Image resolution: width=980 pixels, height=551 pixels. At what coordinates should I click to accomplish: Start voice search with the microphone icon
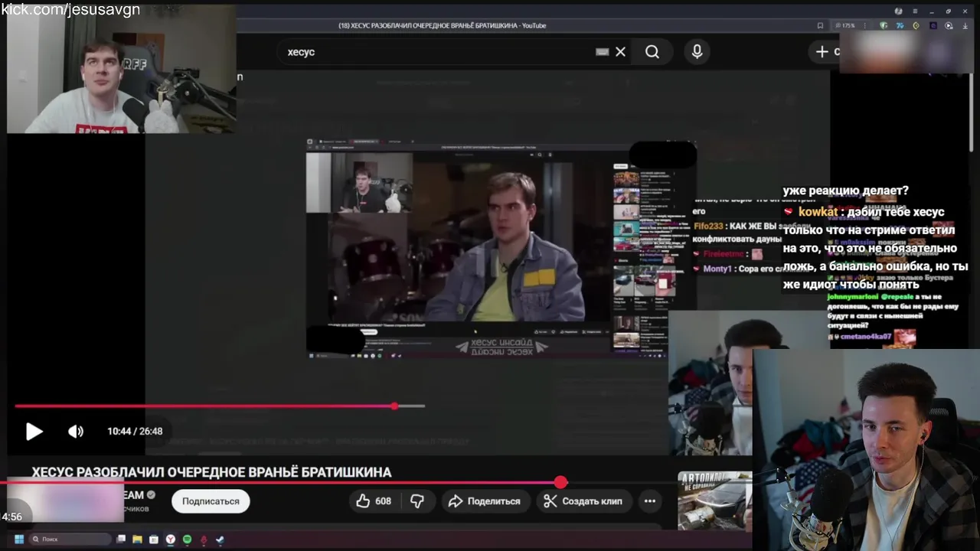(697, 51)
